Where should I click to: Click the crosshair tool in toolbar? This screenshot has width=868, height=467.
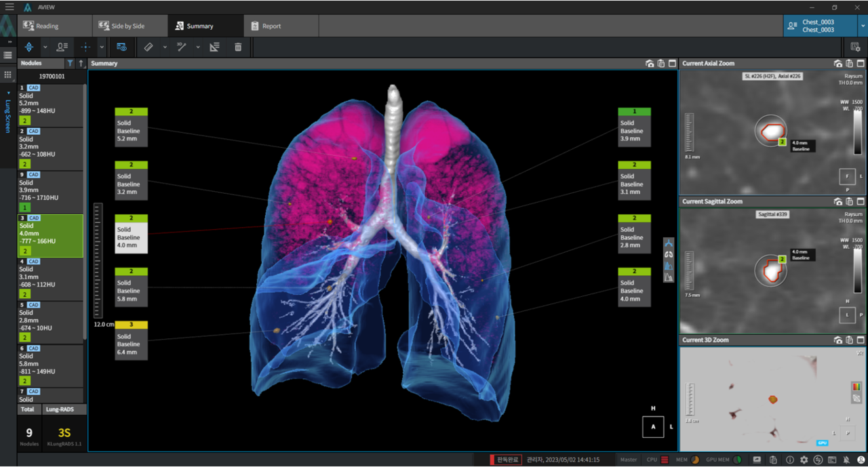pos(85,47)
